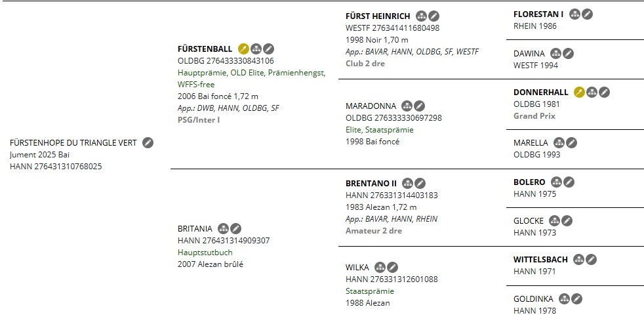Open the Fürst Heinrich horse name link

[378, 16]
